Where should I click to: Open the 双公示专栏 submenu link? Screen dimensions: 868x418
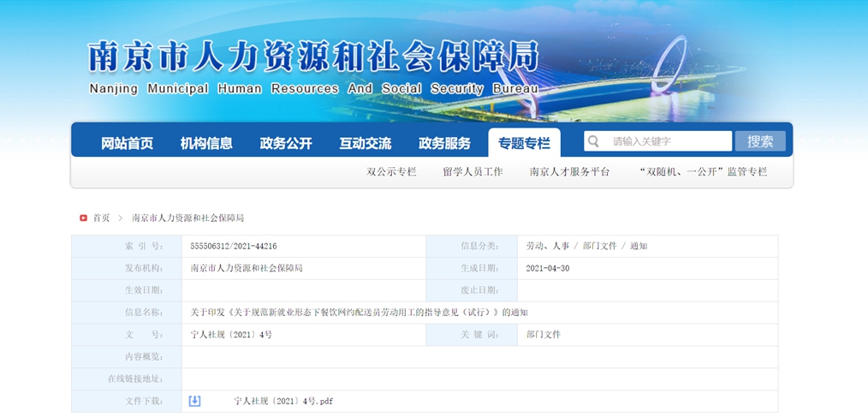click(x=391, y=172)
